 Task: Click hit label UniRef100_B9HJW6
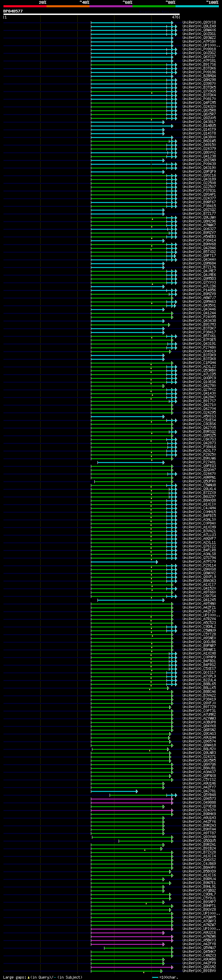coord(199,459)
